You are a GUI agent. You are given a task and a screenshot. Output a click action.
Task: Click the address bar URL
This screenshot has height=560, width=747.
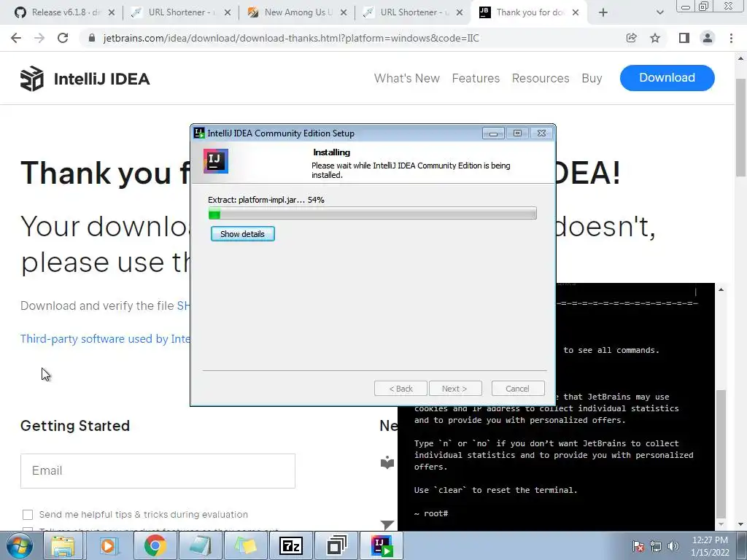coord(291,38)
